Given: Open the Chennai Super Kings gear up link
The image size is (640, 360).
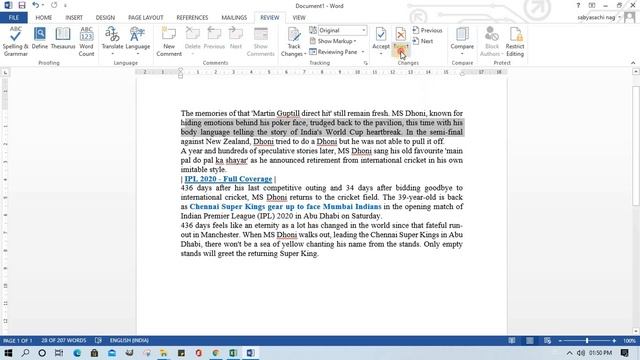Looking at the screenshot, I should (x=285, y=207).
